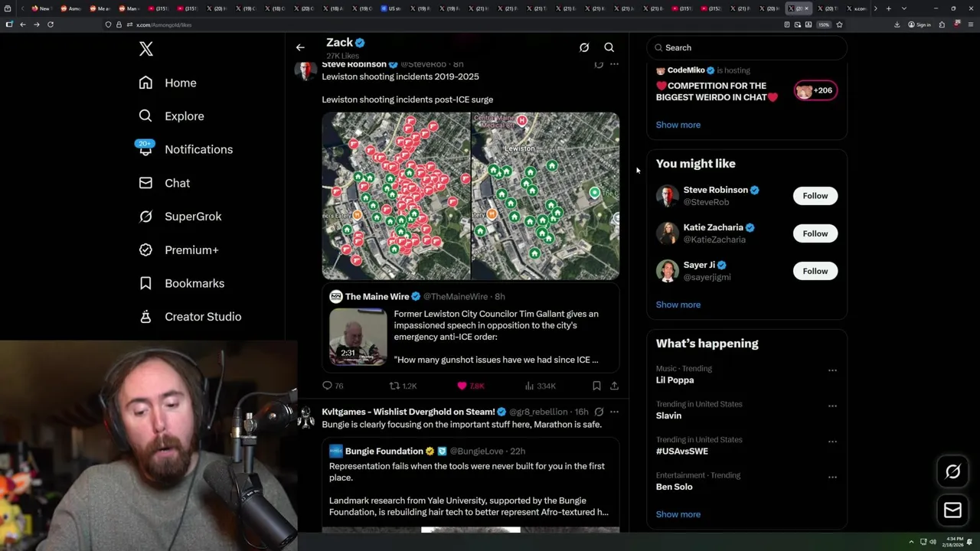Follow Steve Robinson
Screen dimensions: 980x551
[x=815, y=196]
